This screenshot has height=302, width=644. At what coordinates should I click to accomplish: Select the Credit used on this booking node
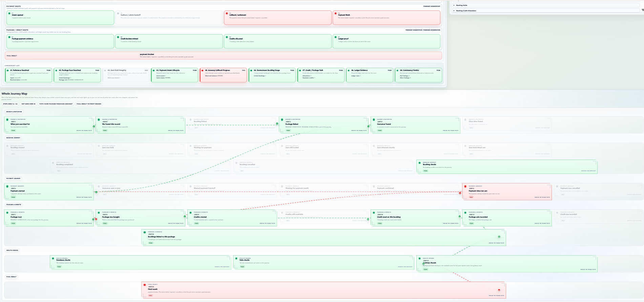(x=415, y=218)
